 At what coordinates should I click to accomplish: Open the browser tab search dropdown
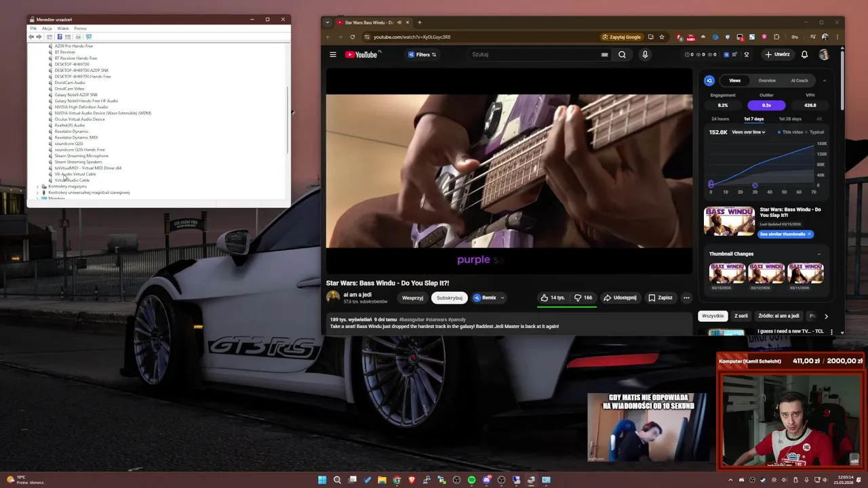328,22
